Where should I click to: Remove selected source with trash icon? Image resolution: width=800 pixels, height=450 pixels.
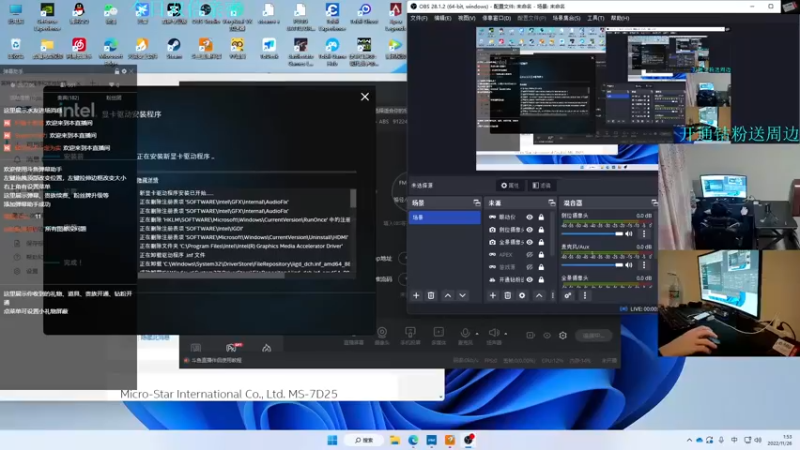tap(508, 295)
